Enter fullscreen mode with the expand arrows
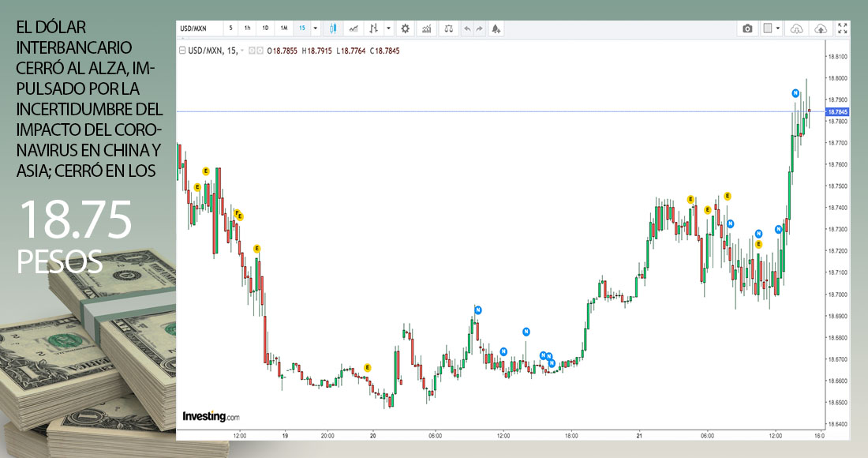868x458 pixels. tap(843, 28)
